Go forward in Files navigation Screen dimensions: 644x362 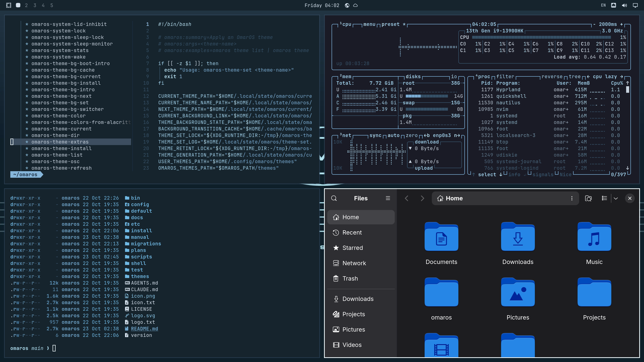click(x=422, y=198)
